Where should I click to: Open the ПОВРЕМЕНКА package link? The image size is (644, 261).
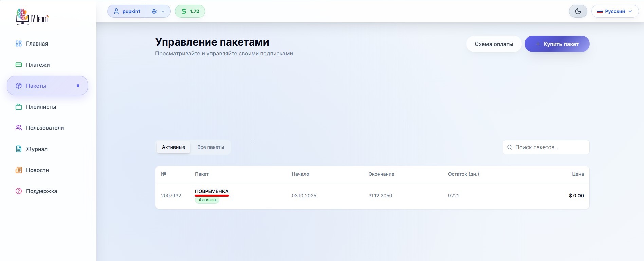tap(211, 191)
